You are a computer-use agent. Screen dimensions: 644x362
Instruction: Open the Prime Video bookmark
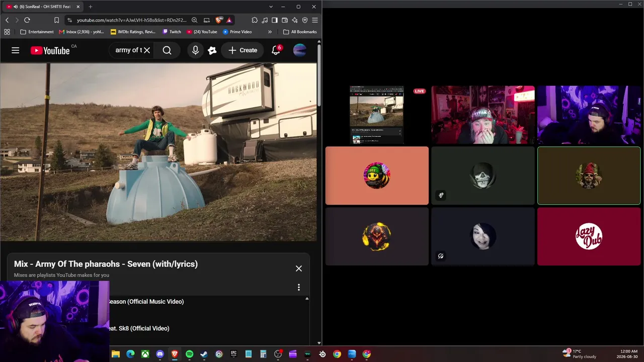pyautogui.click(x=237, y=32)
